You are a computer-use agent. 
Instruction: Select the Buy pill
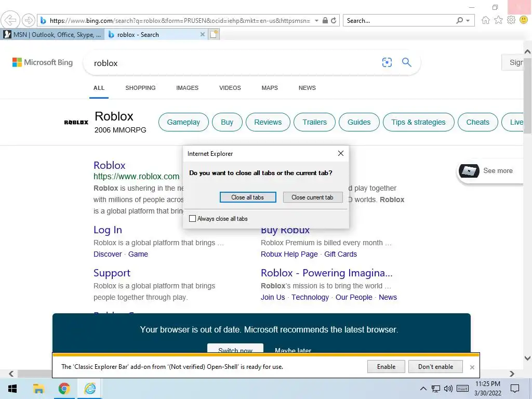228,122
